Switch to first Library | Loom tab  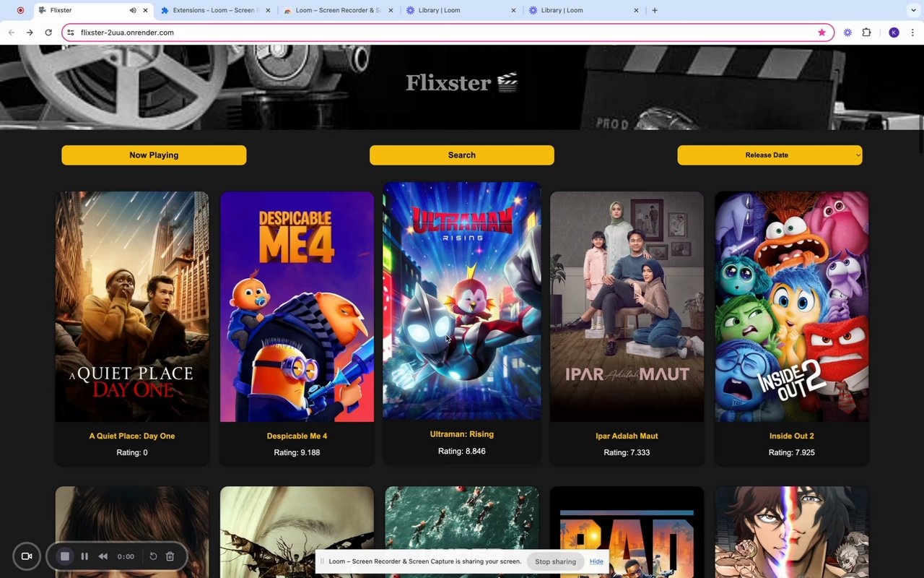461,10
